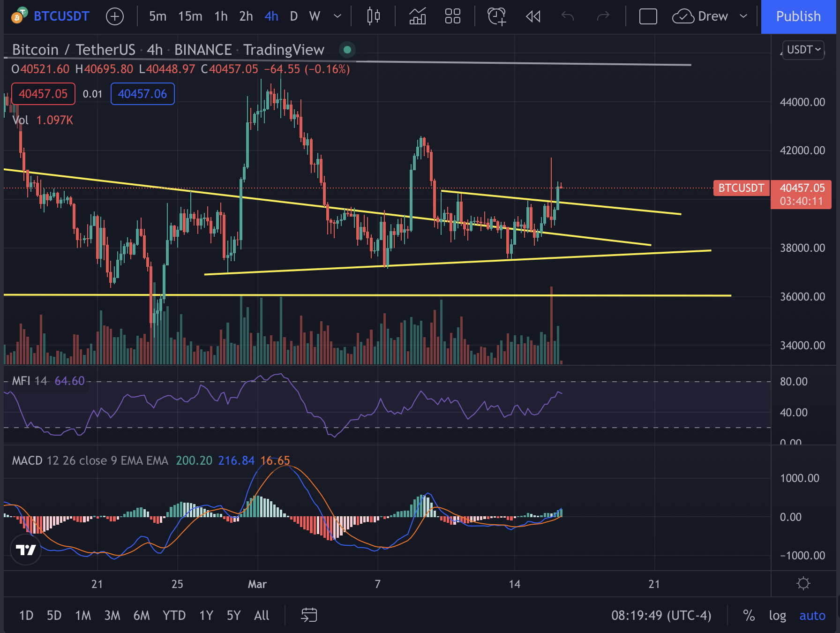Undo the last chart action
840x633 pixels.
[568, 16]
